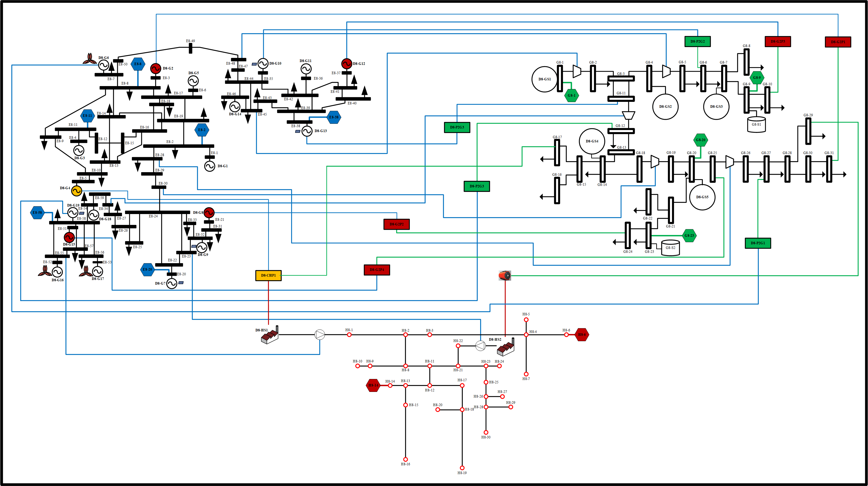Click the red gas boiler icon
868x486 pixels.
(x=505, y=276)
